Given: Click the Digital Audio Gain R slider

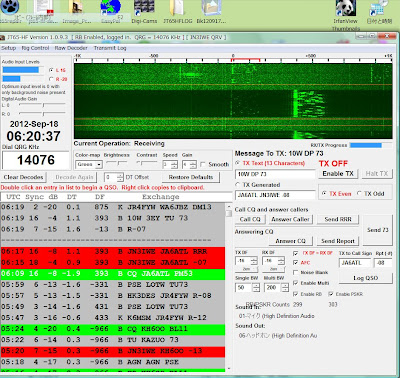Looking at the screenshot, I should (x=42, y=114).
